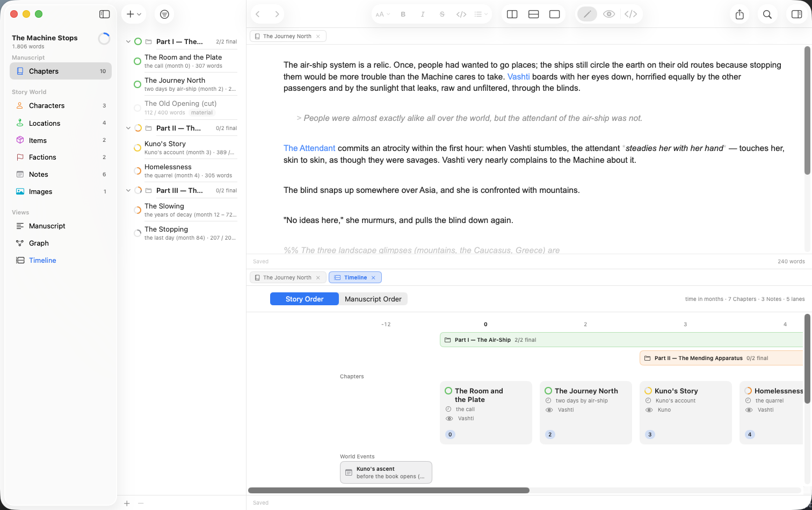Open Chapters in the sidebar
Image resolution: width=812 pixels, height=510 pixels.
click(x=61, y=71)
